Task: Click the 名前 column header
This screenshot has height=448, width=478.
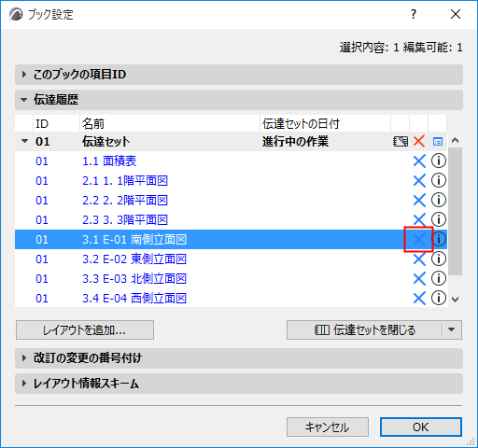Action: pos(170,124)
